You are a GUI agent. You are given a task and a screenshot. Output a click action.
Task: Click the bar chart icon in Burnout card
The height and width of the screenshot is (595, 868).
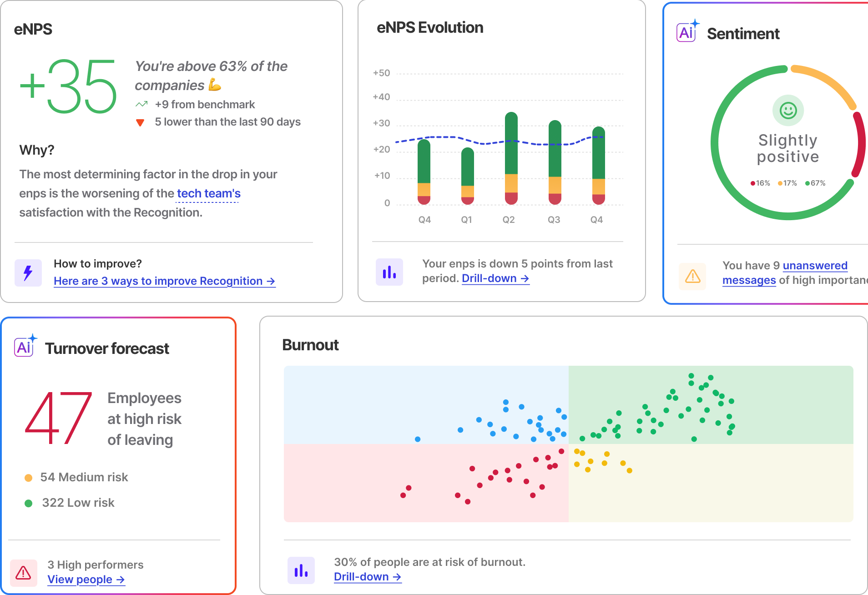click(x=301, y=570)
